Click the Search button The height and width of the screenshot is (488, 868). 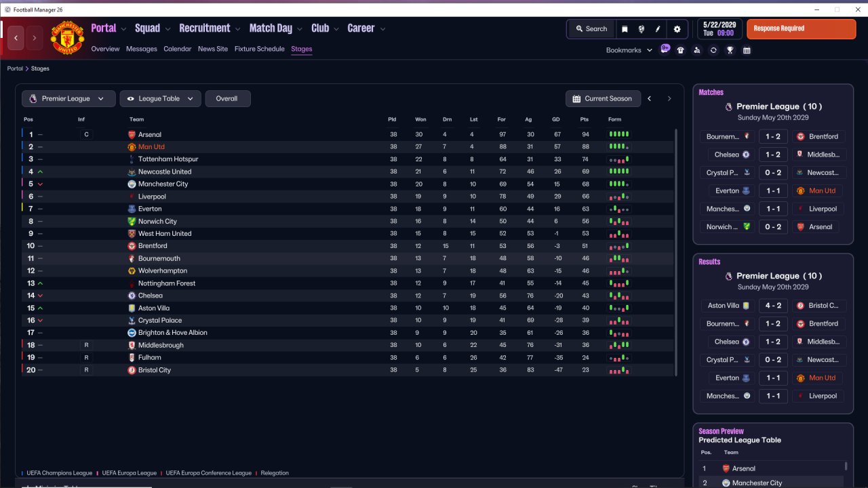(591, 29)
